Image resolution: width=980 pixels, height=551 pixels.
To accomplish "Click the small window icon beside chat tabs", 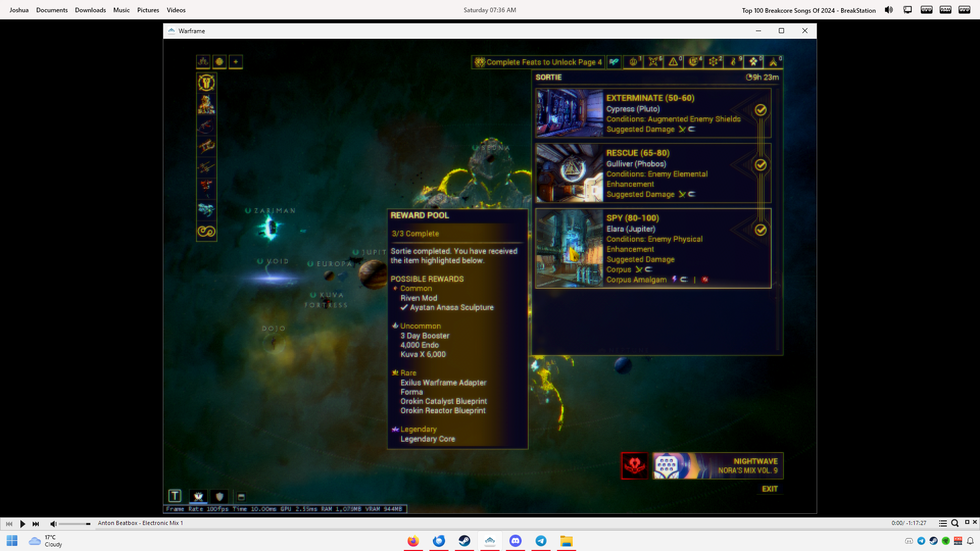I will pos(241,496).
